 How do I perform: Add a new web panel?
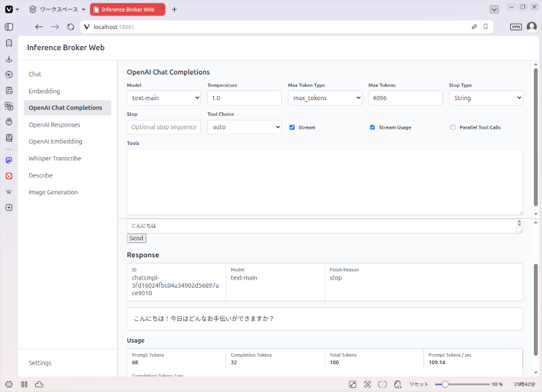9,208
